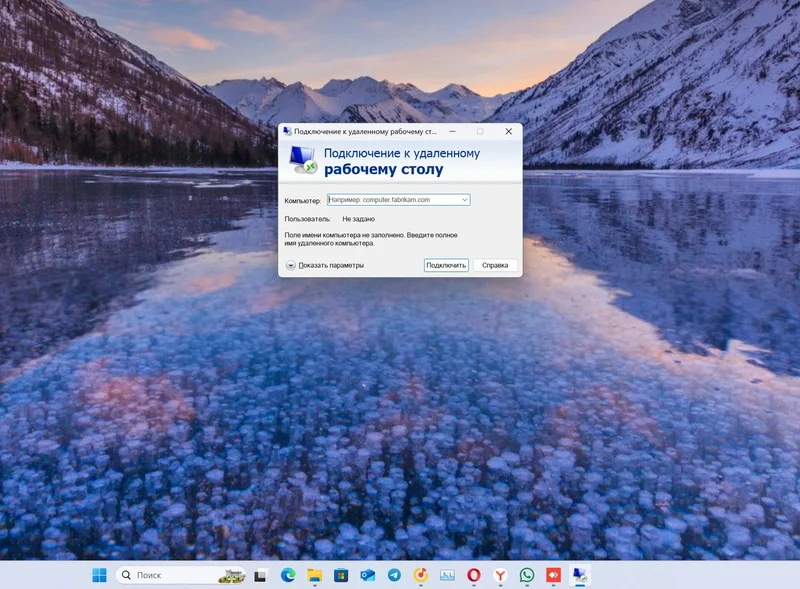Open Outlook from the taskbar

pos(367,575)
